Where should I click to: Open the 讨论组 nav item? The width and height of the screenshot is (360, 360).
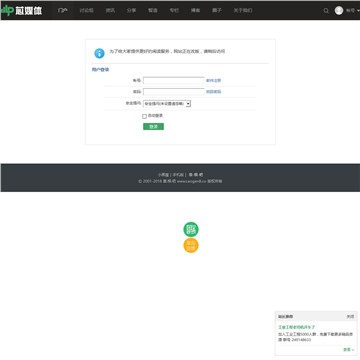point(86,10)
